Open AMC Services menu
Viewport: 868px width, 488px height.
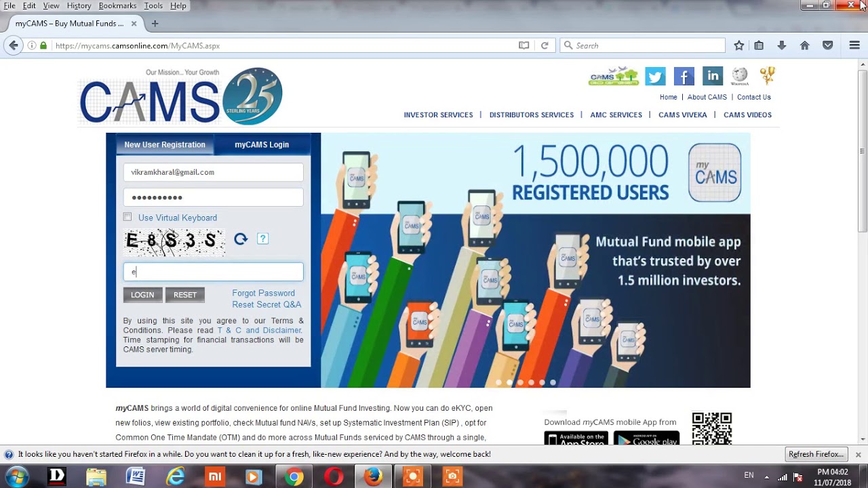pos(616,115)
